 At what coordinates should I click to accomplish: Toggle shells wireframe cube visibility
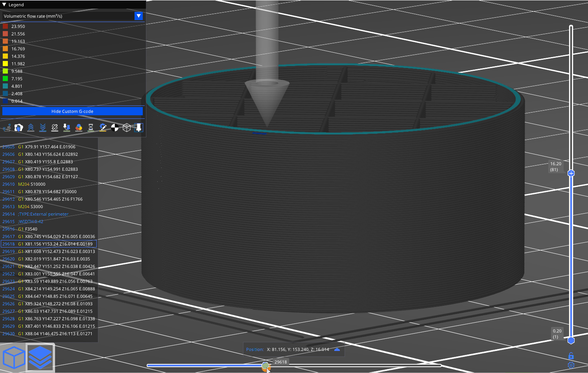(127, 128)
